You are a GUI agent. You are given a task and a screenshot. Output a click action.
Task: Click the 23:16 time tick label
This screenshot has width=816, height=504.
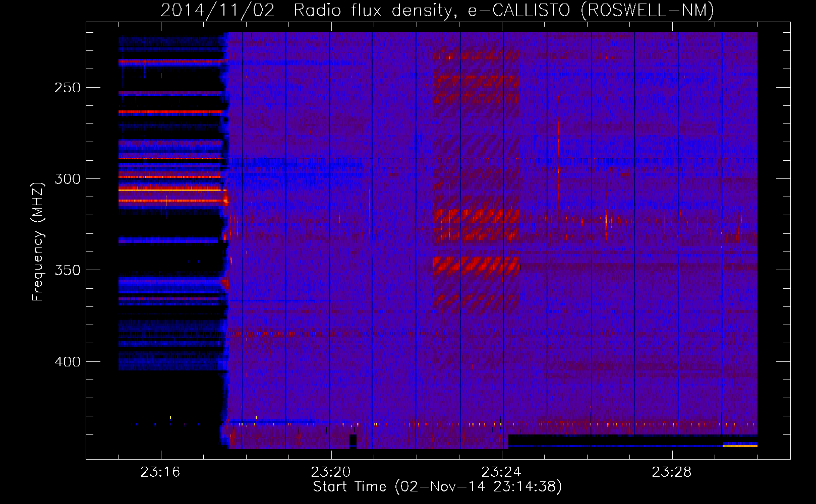(160, 472)
